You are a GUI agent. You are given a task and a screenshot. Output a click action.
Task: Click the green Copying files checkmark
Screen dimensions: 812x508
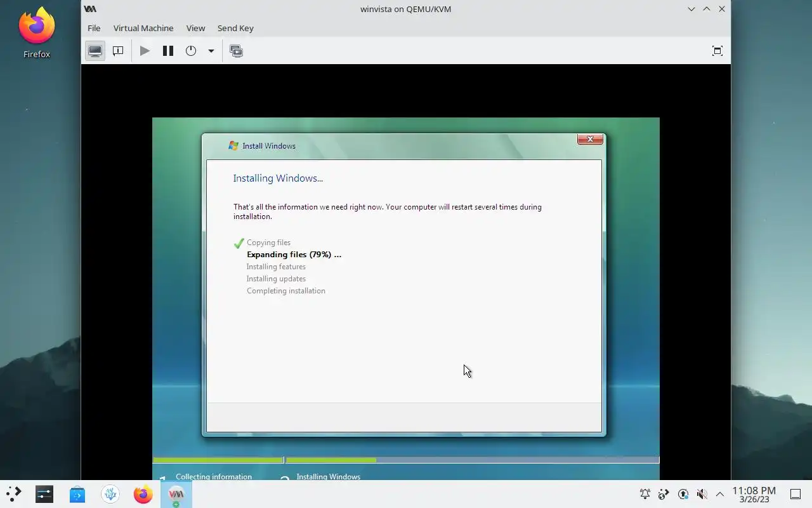(239, 243)
